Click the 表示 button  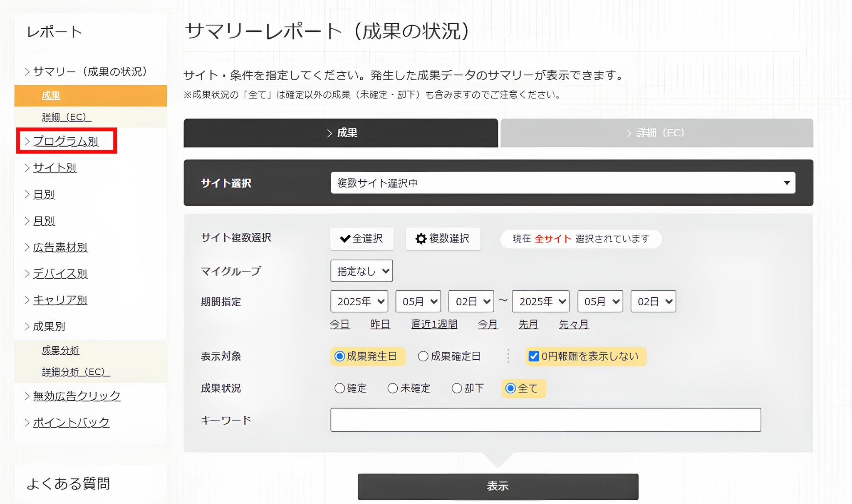tap(498, 486)
